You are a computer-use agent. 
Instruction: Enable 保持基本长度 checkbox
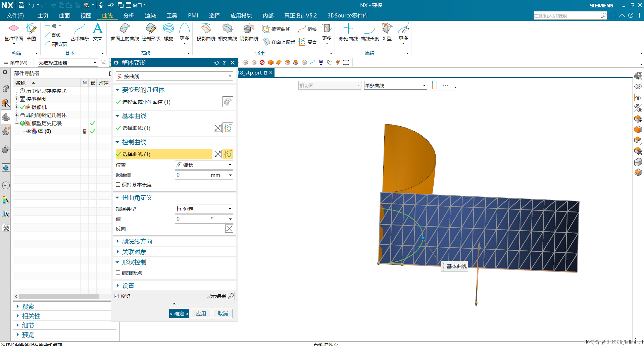[118, 185]
